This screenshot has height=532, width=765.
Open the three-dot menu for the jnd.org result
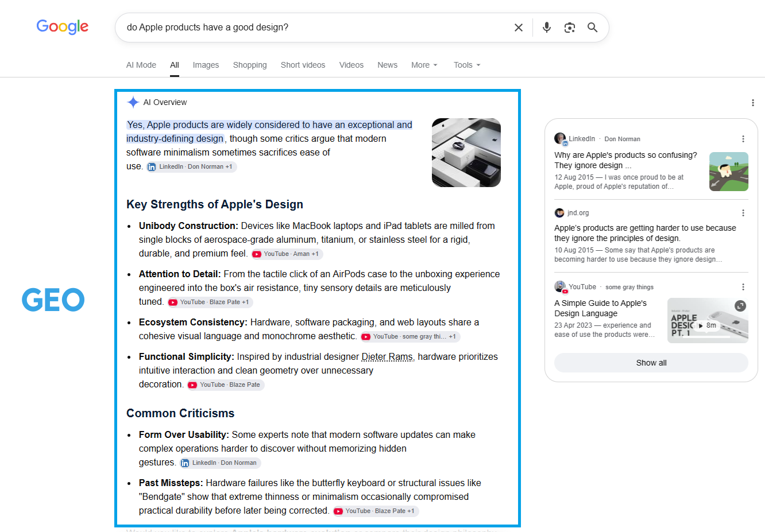click(x=743, y=213)
